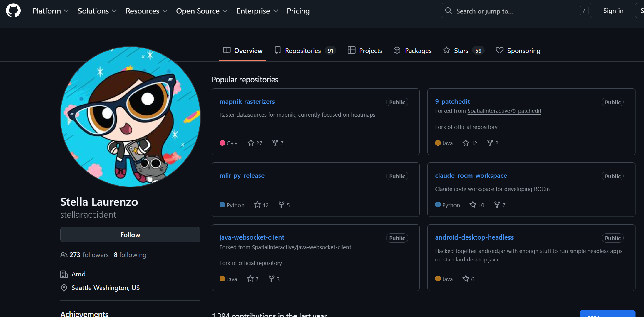View forks of mapnik-rasterizers (7)
This screenshot has height=317, width=644.
click(278, 143)
